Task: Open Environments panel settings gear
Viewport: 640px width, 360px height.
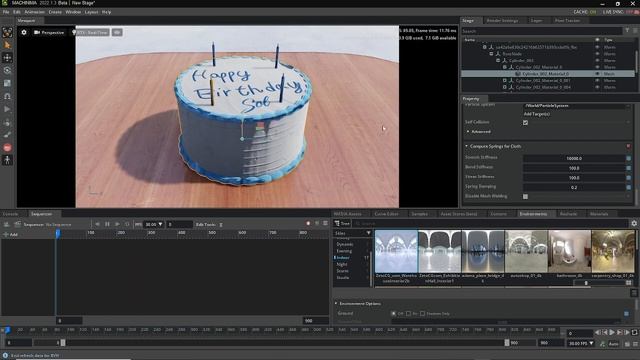Action: coord(634,224)
